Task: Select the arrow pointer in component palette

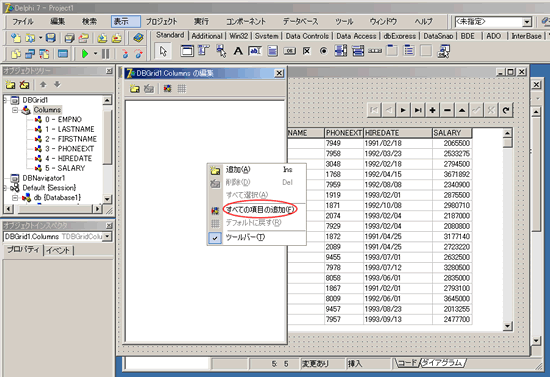Action: [163, 51]
